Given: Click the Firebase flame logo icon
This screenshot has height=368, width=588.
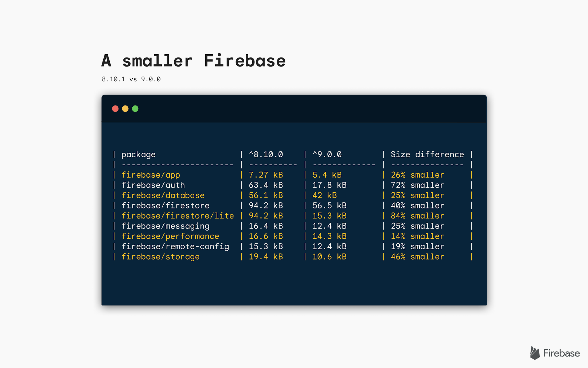Looking at the screenshot, I should pos(535,353).
